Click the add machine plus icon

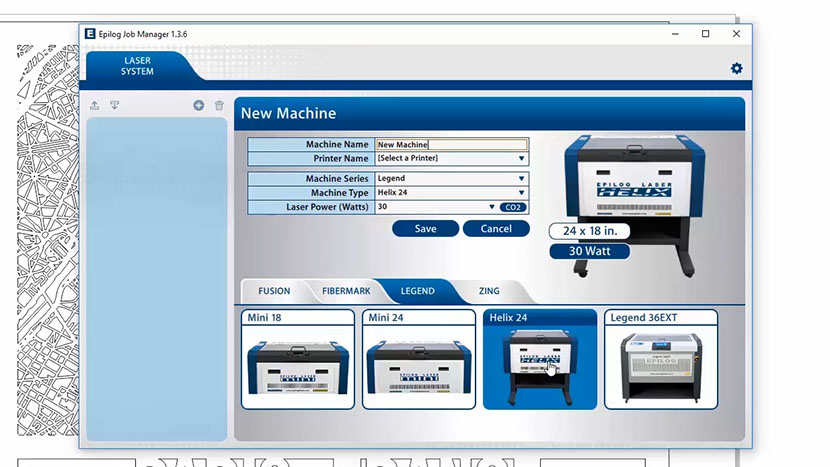tap(199, 105)
